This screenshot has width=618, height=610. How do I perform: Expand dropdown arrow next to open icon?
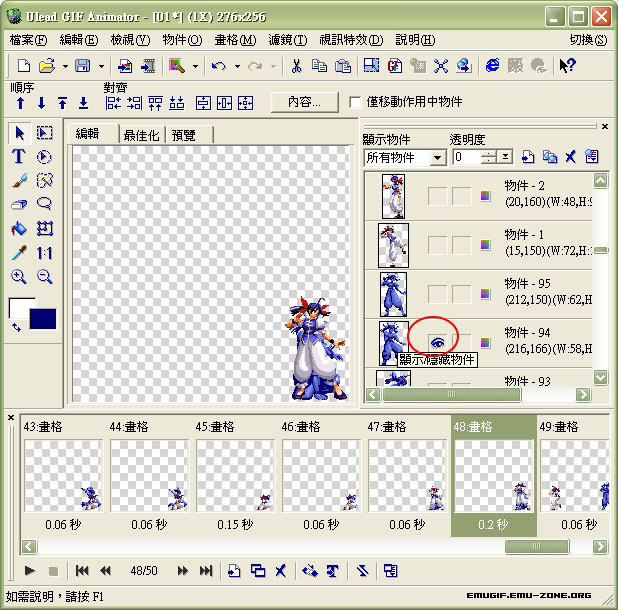tap(65, 67)
